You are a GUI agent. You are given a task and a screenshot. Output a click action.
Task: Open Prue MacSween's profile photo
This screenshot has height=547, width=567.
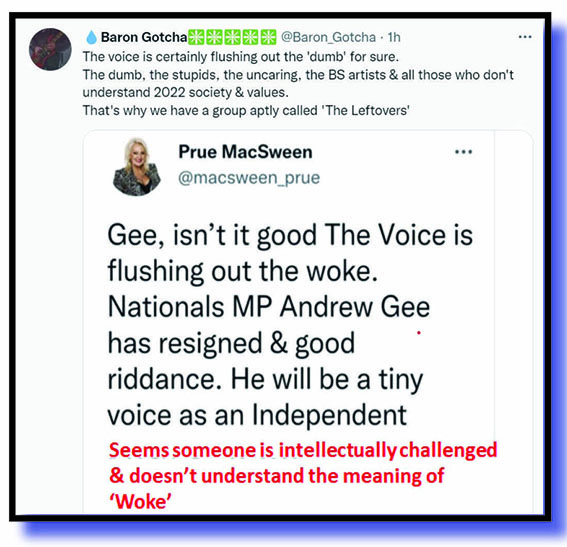click(137, 166)
